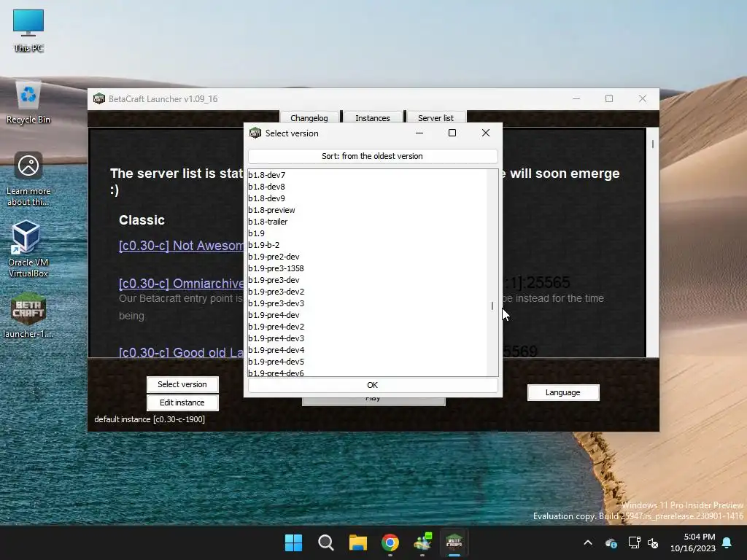Maximize the Select version dialog

[452, 133]
